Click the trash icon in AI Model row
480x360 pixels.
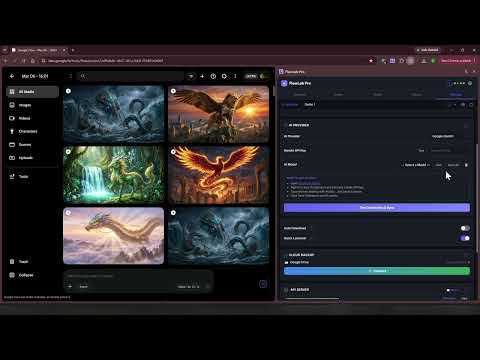click(x=466, y=165)
